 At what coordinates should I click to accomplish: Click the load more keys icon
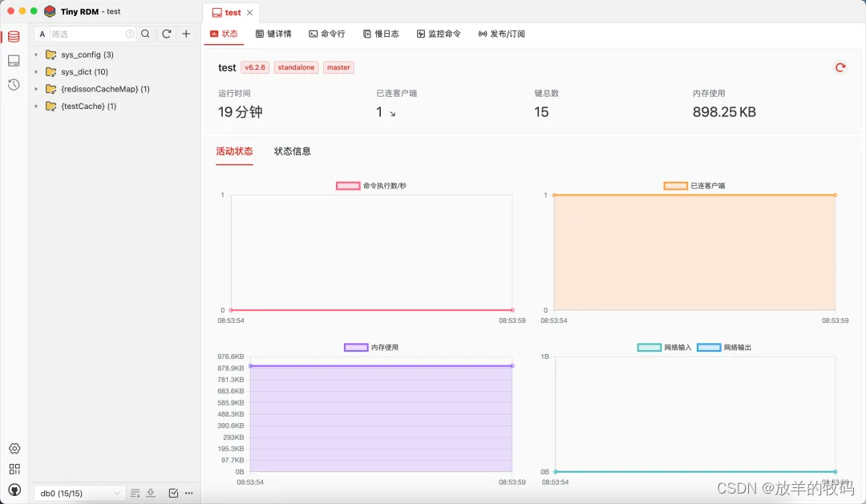[x=136, y=493]
